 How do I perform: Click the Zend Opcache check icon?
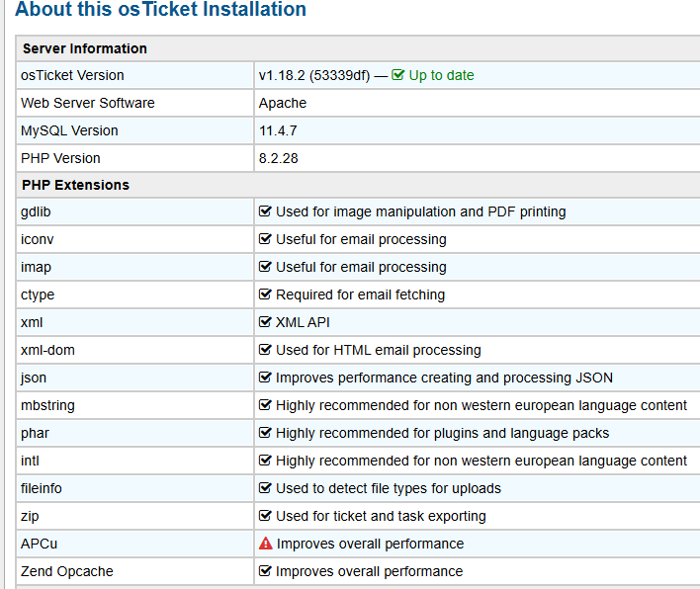point(265,571)
